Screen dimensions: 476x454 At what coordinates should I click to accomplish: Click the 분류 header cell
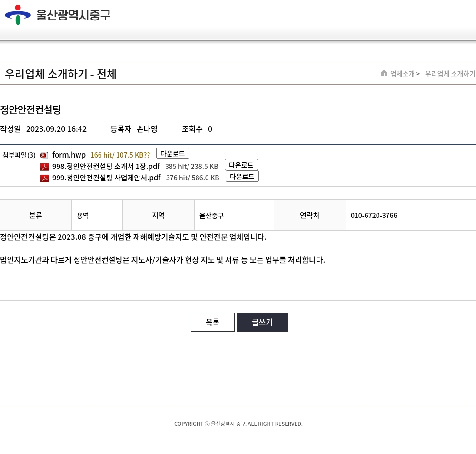click(x=36, y=215)
